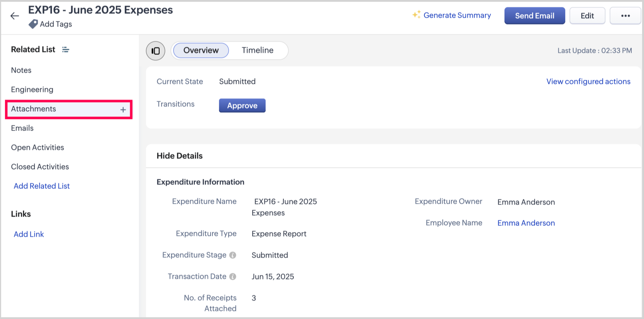Click the Add Related List link
644x319 pixels.
[42, 186]
